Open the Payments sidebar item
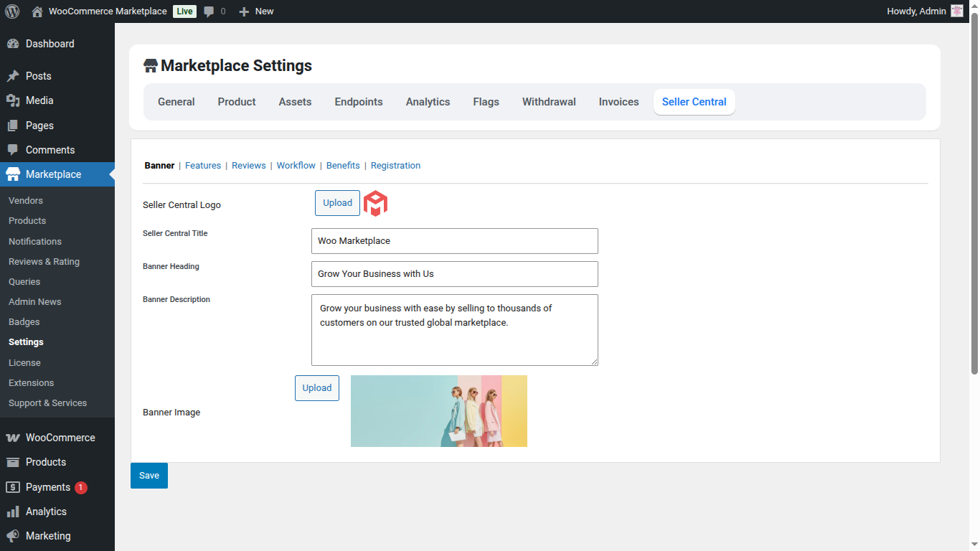This screenshot has height=551, width=980. (48, 487)
